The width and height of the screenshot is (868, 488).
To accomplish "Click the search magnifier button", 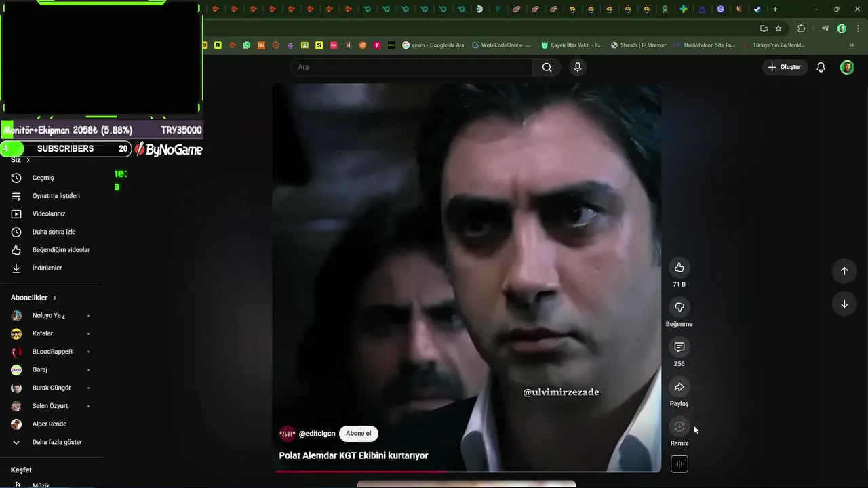I will tap(547, 67).
